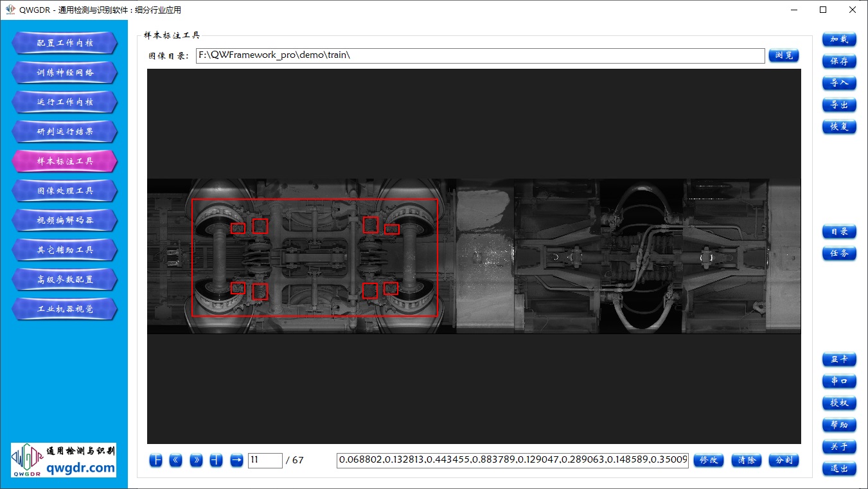Jump to the first image icon
Screen dimensions: 868x489
point(155,460)
